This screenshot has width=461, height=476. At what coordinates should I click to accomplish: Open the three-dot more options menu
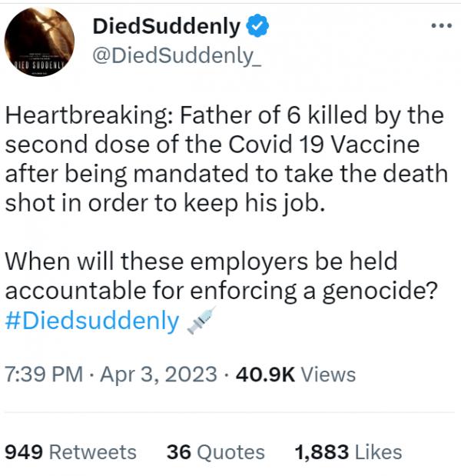[439, 25]
